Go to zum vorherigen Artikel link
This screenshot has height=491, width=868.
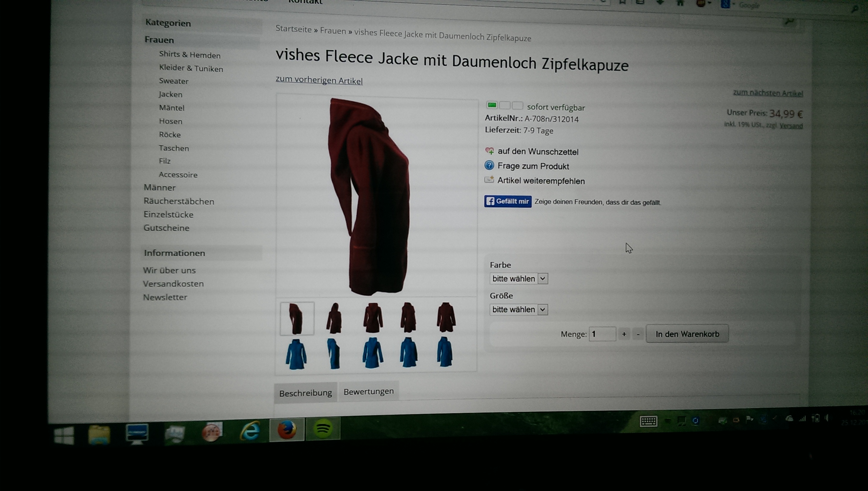(319, 80)
